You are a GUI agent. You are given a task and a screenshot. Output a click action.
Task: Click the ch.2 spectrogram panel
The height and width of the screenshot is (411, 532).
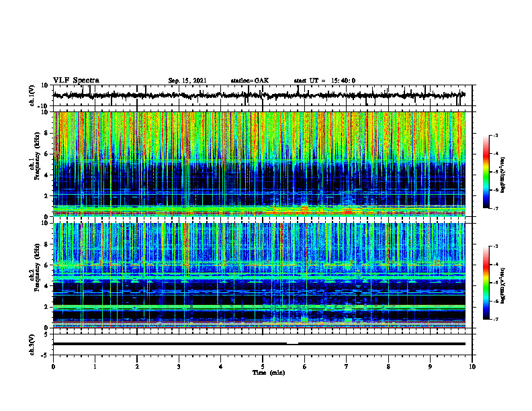pos(259,275)
